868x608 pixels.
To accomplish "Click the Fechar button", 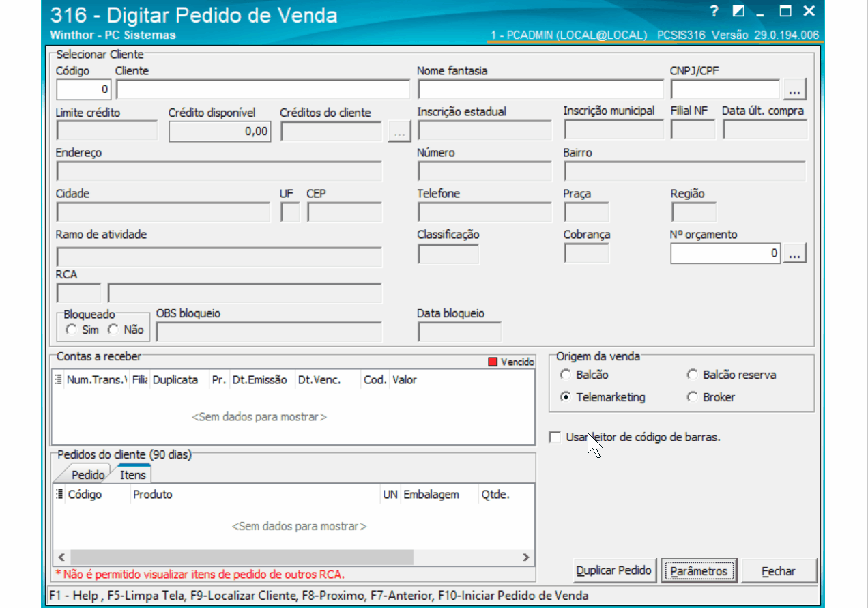I will pos(779,570).
